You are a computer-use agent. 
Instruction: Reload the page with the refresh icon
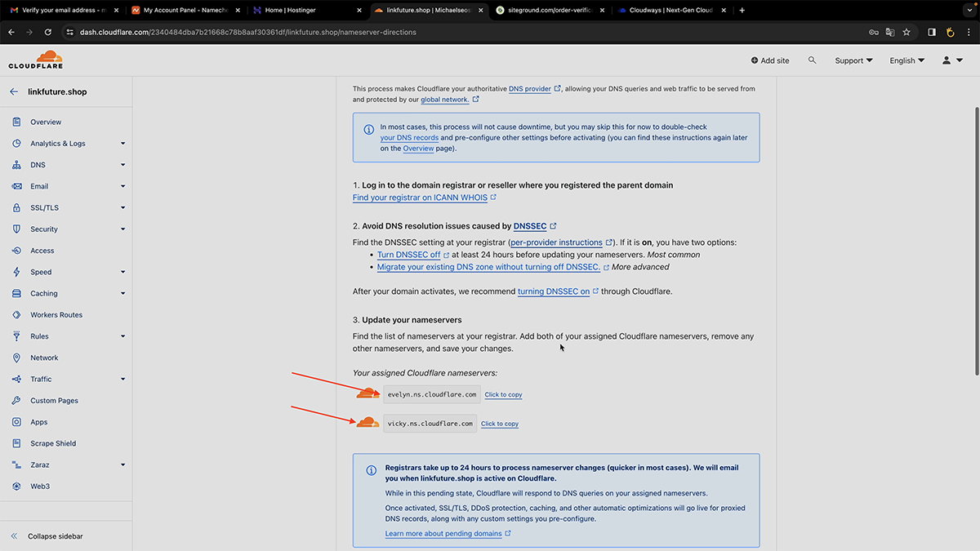coord(48,32)
